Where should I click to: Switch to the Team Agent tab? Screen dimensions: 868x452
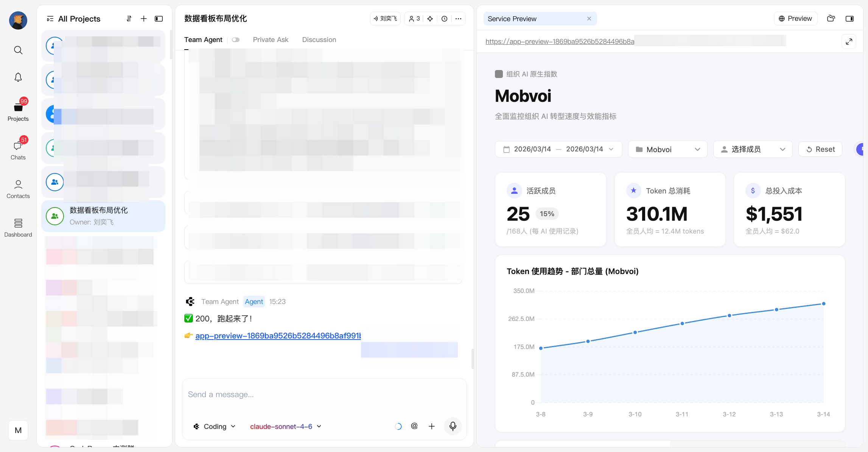click(203, 40)
